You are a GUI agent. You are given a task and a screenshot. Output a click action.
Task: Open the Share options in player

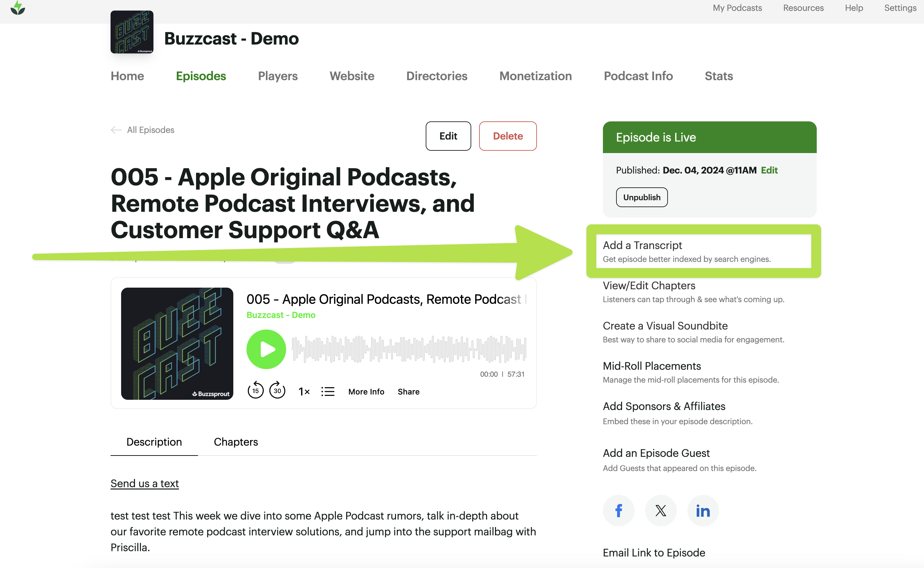(409, 392)
